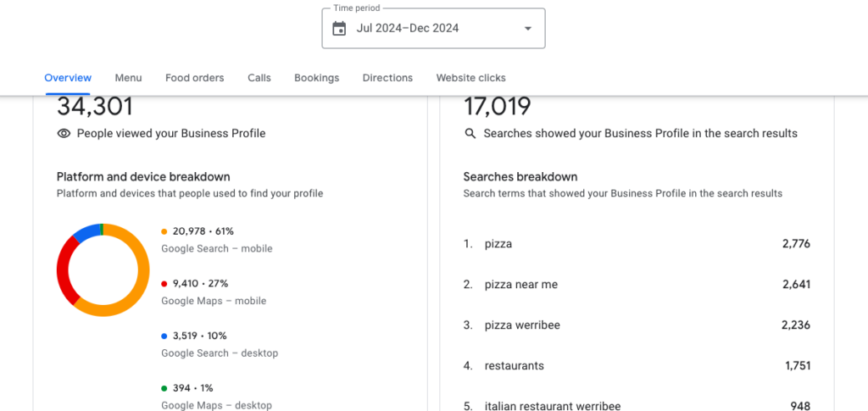The width and height of the screenshot is (868, 411).
Task: Click the orange Google Search mobile dot
Action: coord(164,230)
